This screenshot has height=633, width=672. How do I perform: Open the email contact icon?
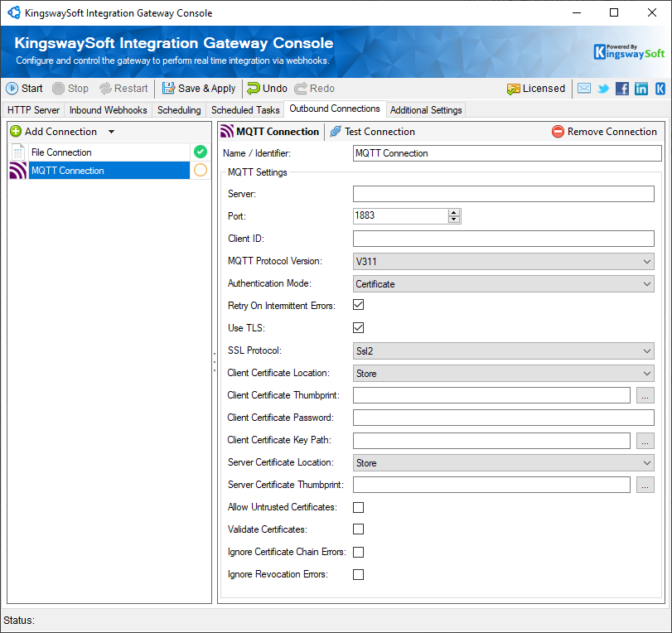(583, 88)
